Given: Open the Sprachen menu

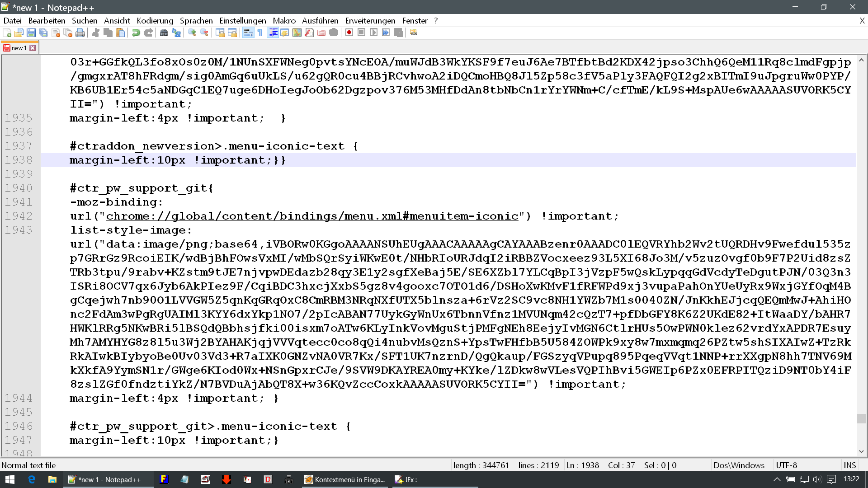Looking at the screenshot, I should (196, 21).
